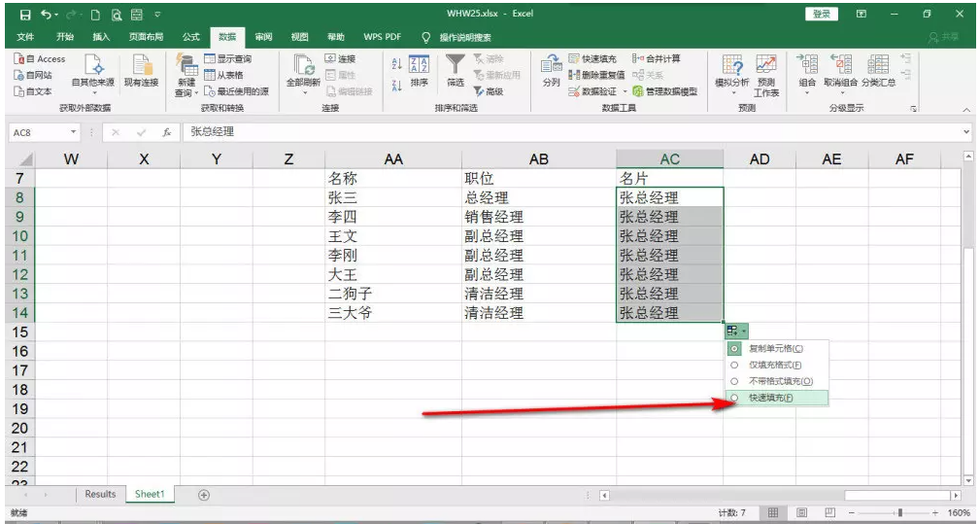980x524 pixels.
Task: Toggle the Filter (筛选) funnel
Action: (x=456, y=71)
